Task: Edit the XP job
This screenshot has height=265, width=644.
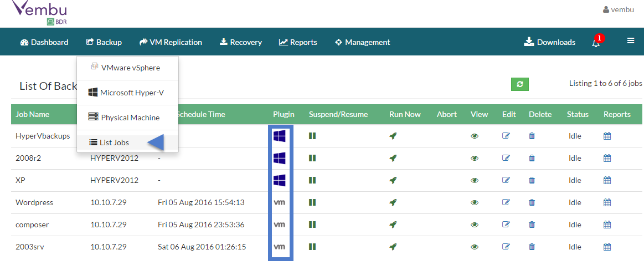Action: [506, 180]
